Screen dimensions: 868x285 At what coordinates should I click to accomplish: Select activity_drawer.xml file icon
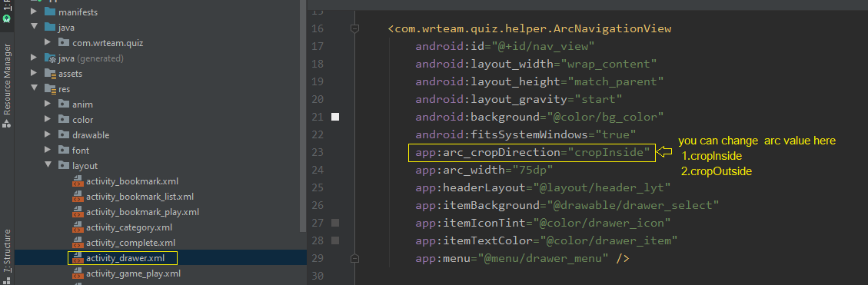pos(78,258)
